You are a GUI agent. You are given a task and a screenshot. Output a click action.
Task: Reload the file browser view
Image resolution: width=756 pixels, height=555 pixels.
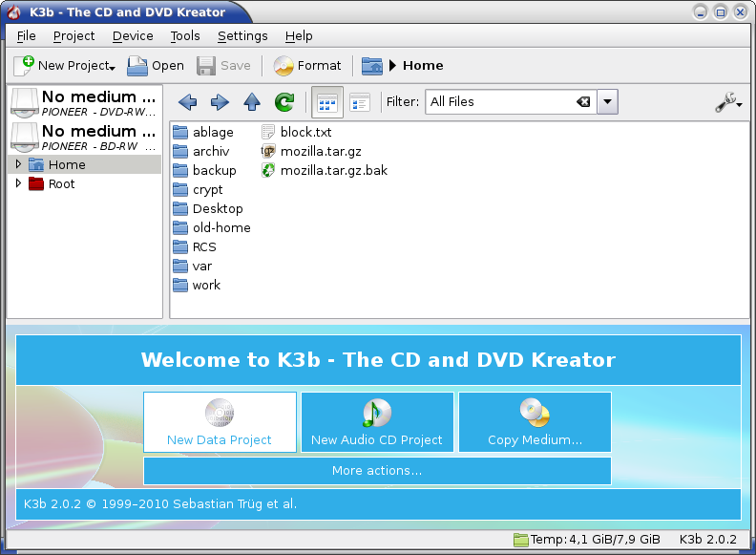tap(283, 102)
